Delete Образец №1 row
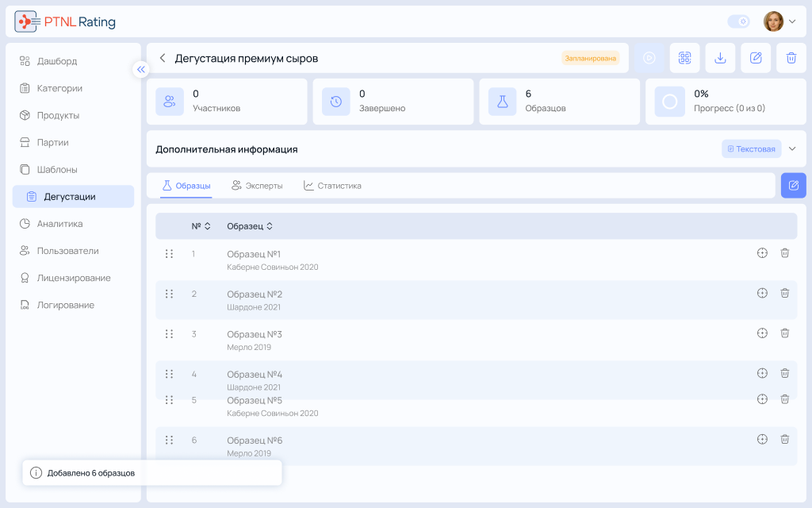812x508 pixels. point(784,253)
